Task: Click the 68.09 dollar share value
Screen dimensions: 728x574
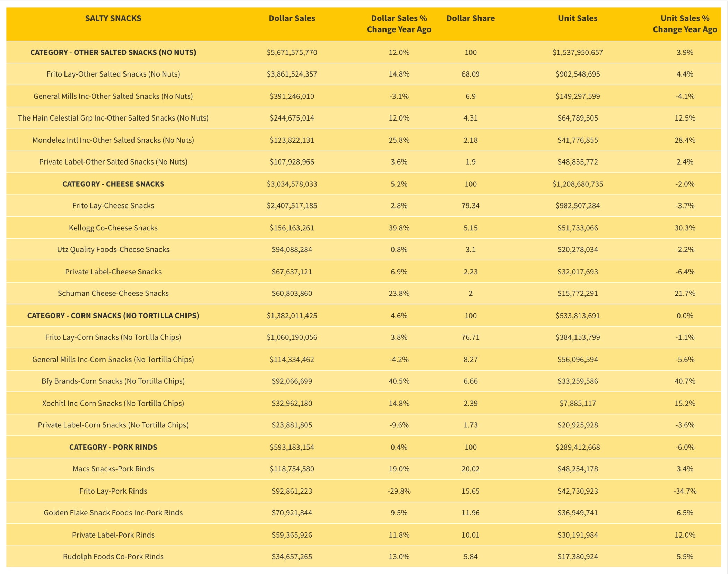Action: click(470, 74)
